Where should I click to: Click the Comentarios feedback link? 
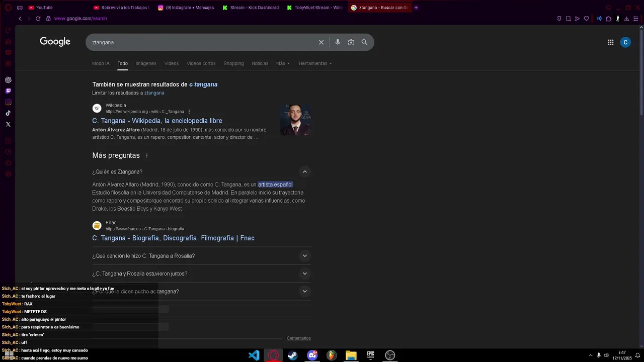pyautogui.click(x=299, y=338)
